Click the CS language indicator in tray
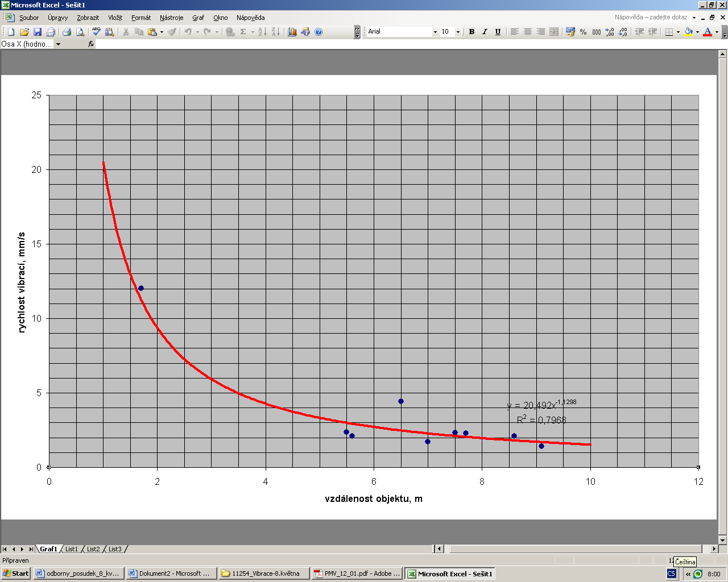Screen dimensions: 728x582 tap(671, 573)
